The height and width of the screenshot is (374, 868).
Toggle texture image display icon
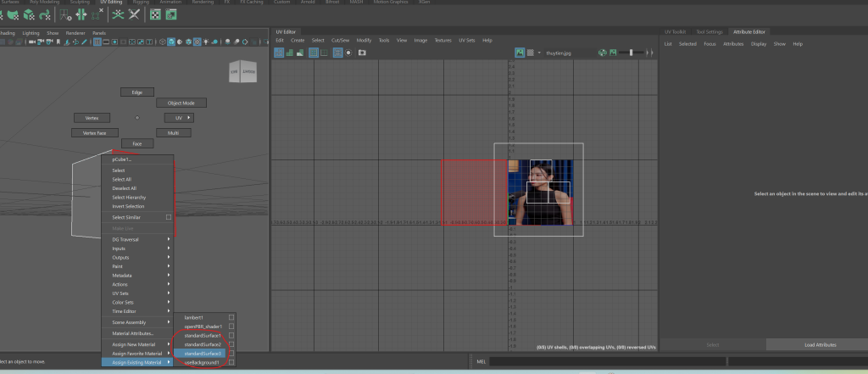click(x=520, y=53)
